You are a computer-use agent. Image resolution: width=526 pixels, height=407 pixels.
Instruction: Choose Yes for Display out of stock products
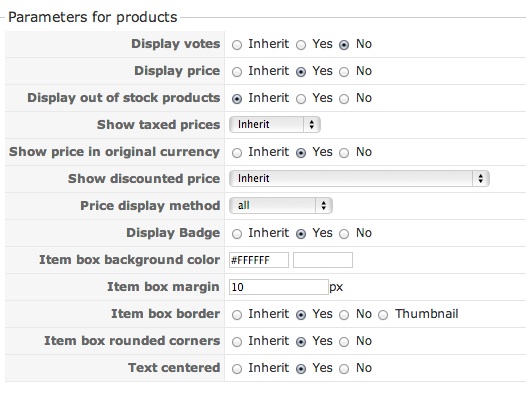click(301, 99)
